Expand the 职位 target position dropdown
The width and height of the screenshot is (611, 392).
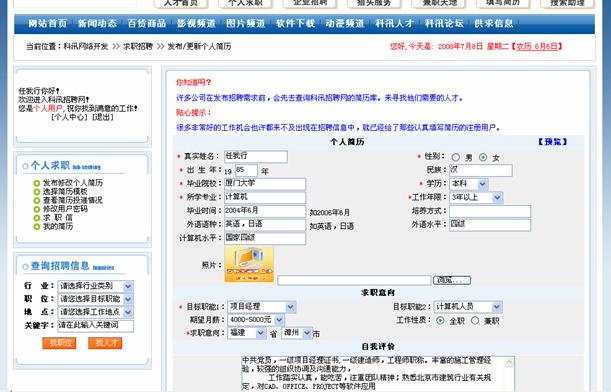point(95,299)
